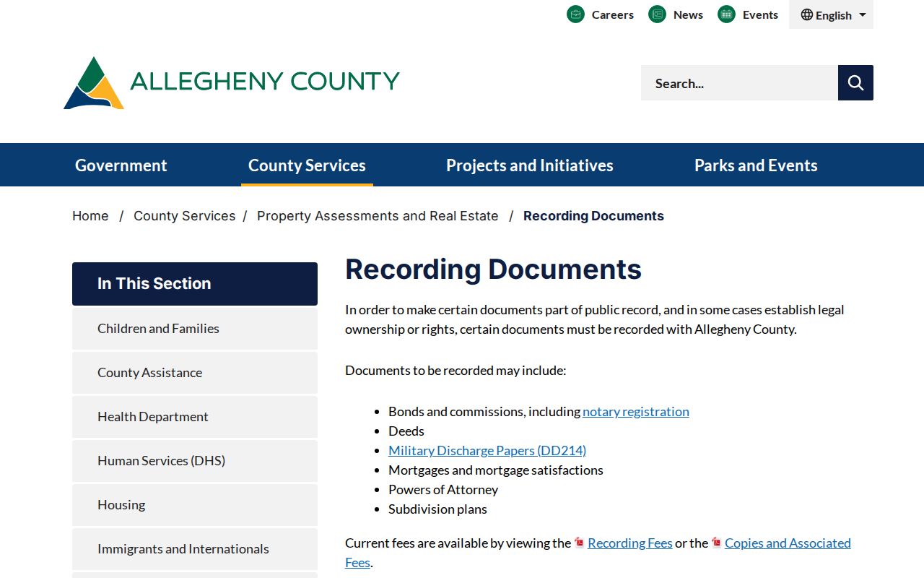
Task: Click the PDF icon before Copies and Associated
Action: point(716,543)
